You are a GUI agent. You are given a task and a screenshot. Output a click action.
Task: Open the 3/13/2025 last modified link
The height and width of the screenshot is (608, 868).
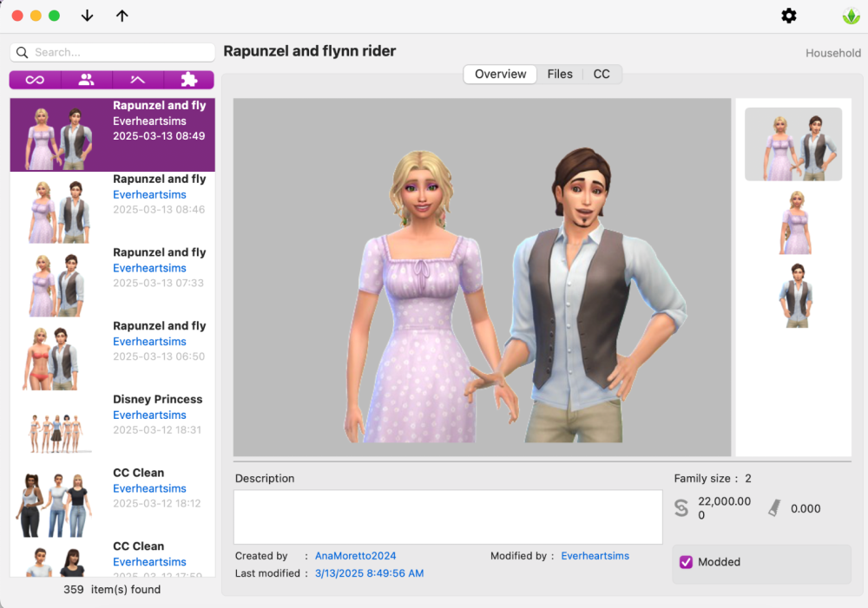point(369,573)
